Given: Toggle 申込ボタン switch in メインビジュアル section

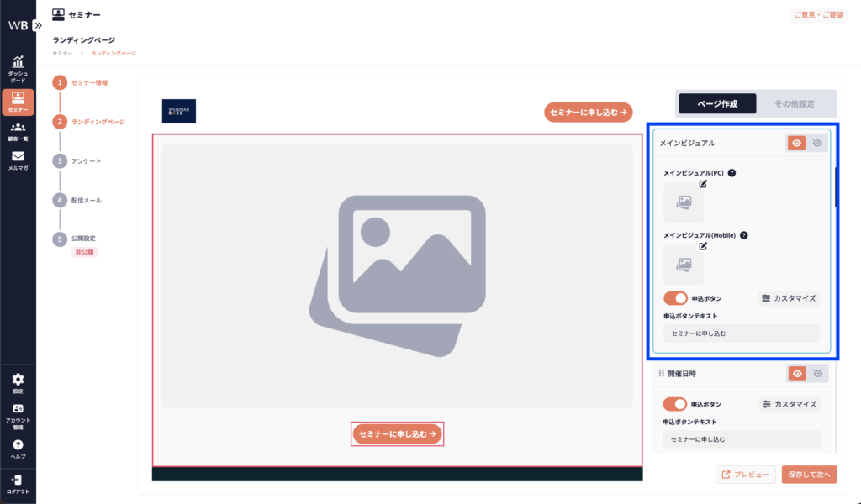Looking at the screenshot, I should coord(675,298).
